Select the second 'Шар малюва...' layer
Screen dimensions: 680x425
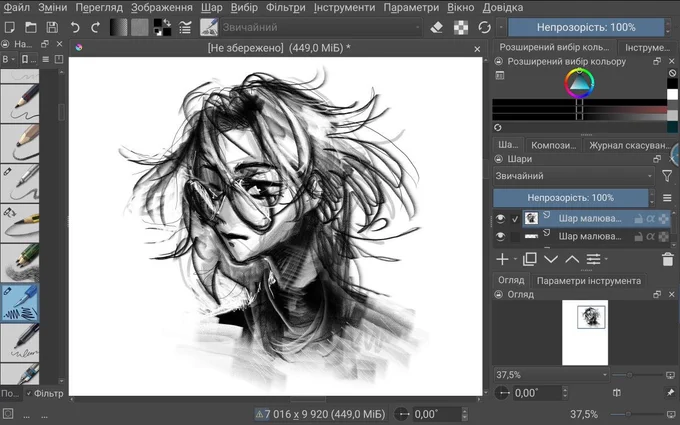[x=589, y=236]
